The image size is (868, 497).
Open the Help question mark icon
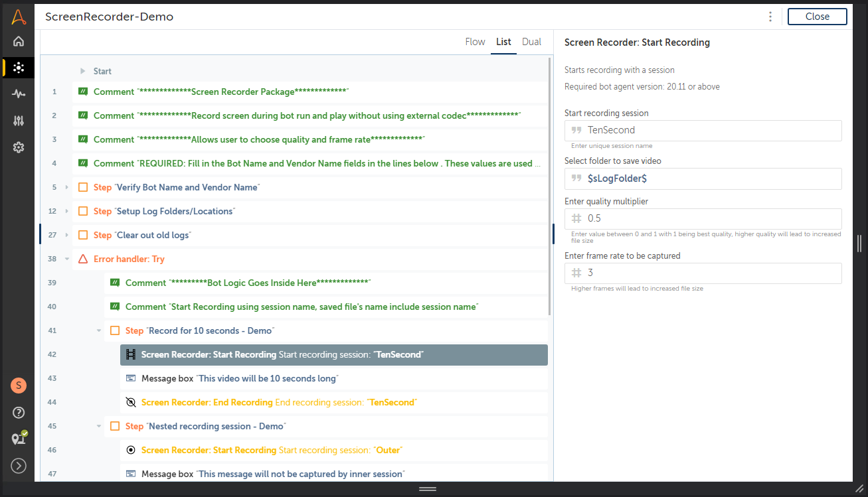(19, 413)
